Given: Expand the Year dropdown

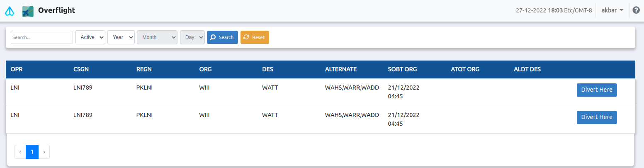Looking at the screenshot, I should pyautogui.click(x=121, y=37).
